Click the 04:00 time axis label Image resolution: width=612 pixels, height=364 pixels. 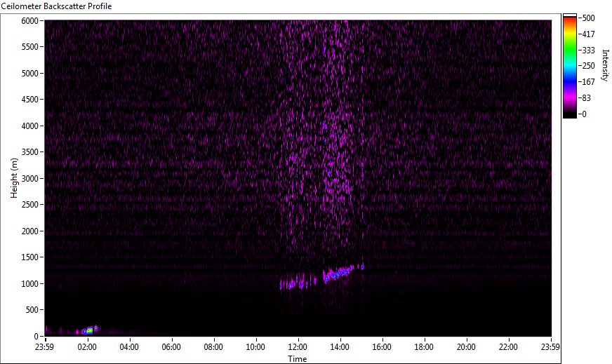click(129, 347)
